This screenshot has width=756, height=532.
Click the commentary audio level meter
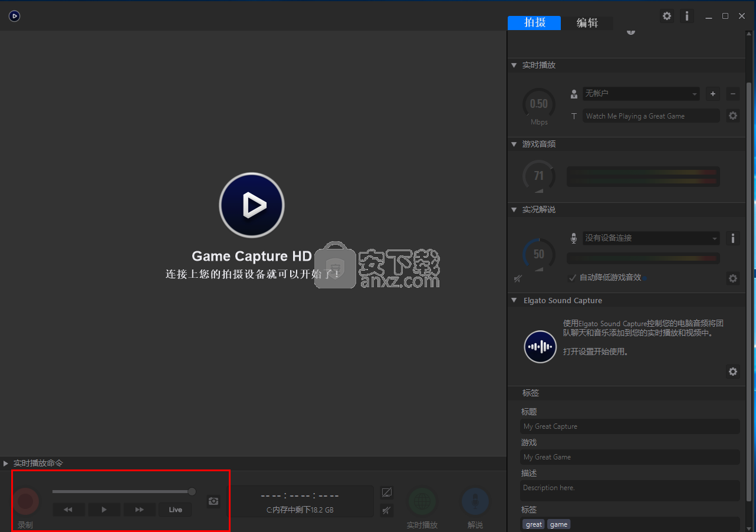coord(643,258)
